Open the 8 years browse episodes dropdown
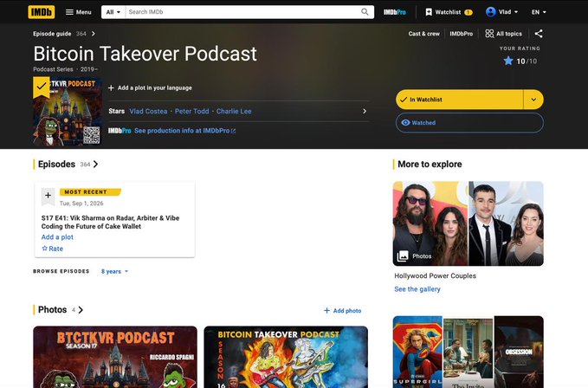Image resolution: width=588 pixels, height=388 pixels. 114,271
